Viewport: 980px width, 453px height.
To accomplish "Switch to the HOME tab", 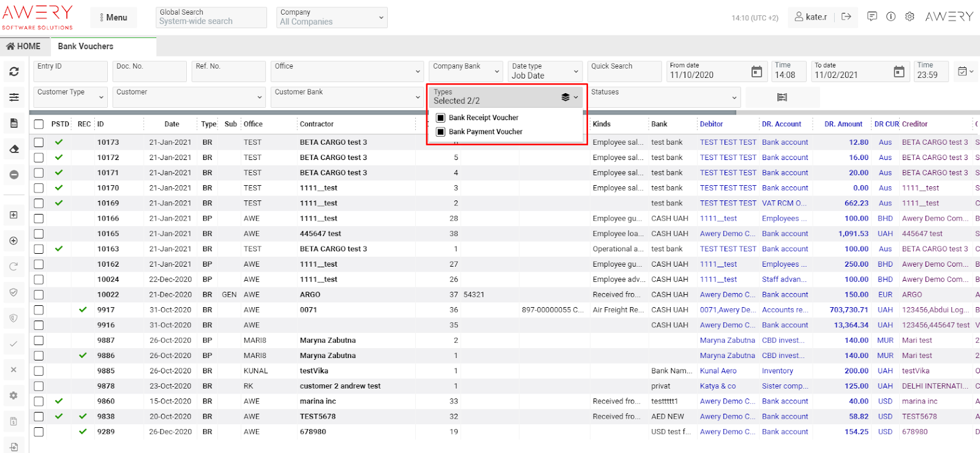I will (x=23, y=47).
